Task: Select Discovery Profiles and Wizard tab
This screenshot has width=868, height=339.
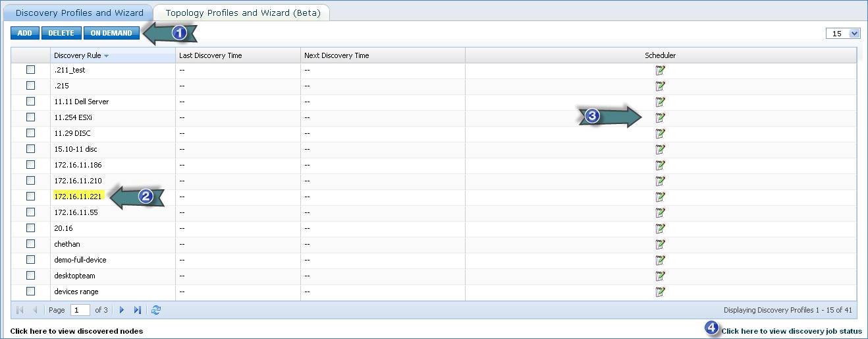Action: (x=79, y=13)
